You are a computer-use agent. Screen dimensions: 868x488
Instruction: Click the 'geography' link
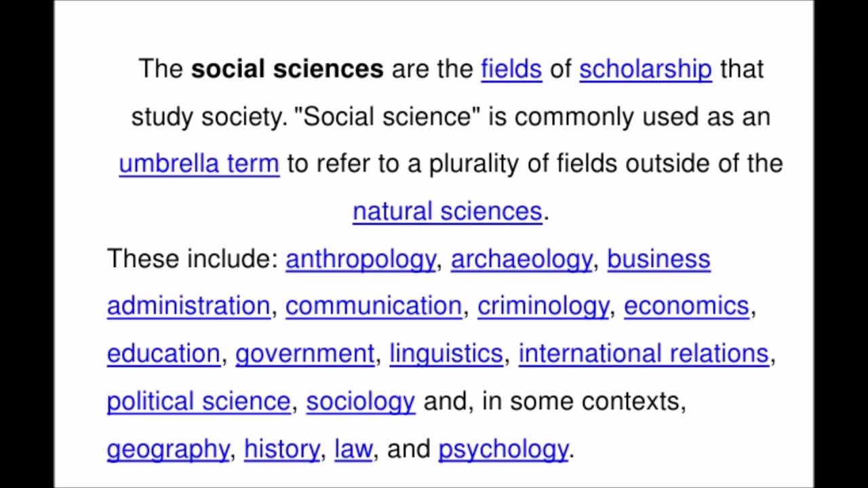(x=168, y=449)
